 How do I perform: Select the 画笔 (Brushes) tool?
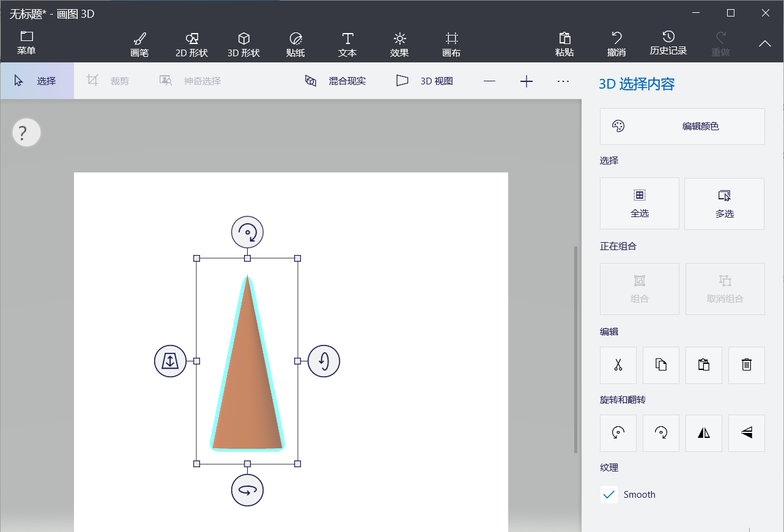[140, 45]
